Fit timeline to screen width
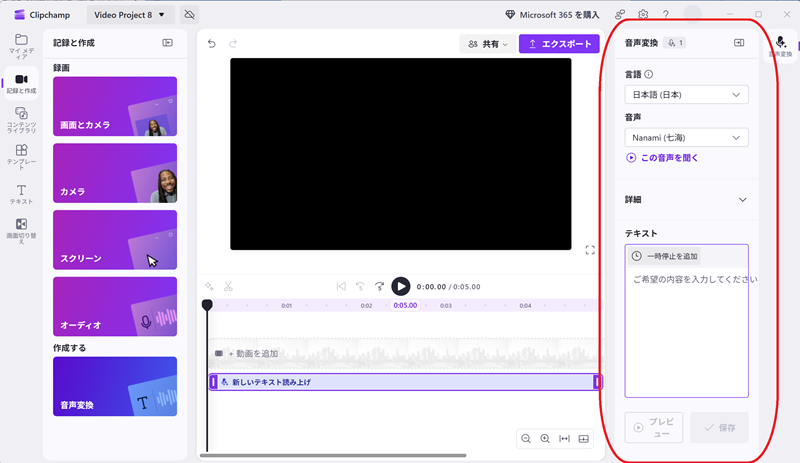Screen dimensions: 800x463 pyautogui.click(x=565, y=439)
